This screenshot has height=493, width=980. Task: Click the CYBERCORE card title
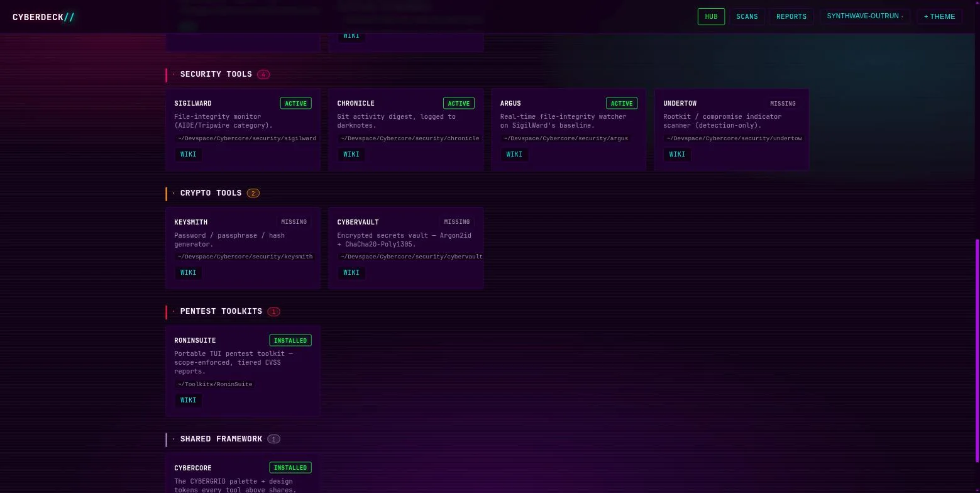click(x=193, y=468)
